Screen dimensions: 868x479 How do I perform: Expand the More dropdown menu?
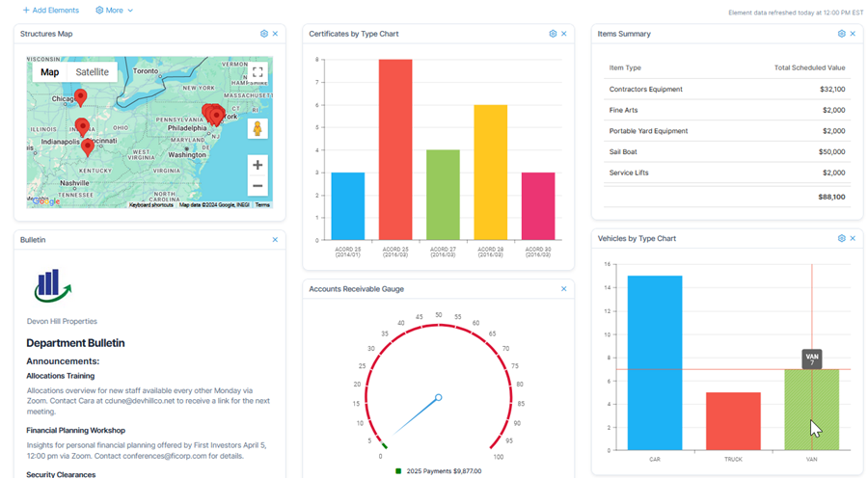115,11
